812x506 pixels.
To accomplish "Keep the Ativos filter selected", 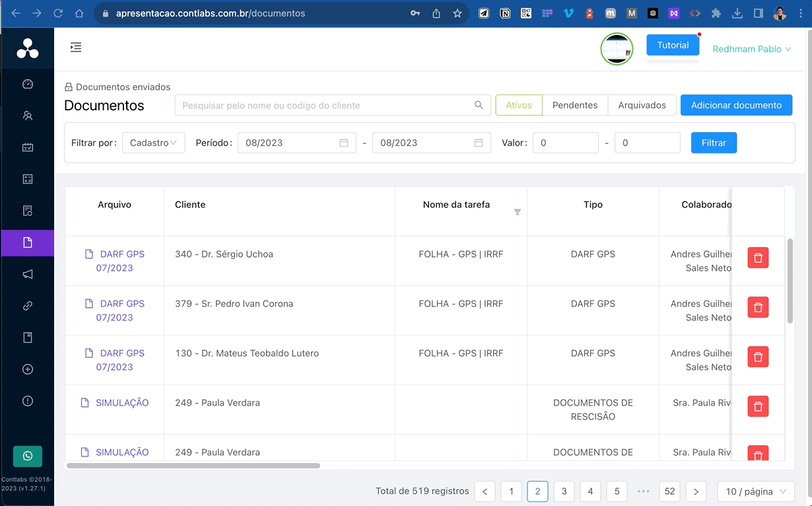I will point(518,104).
